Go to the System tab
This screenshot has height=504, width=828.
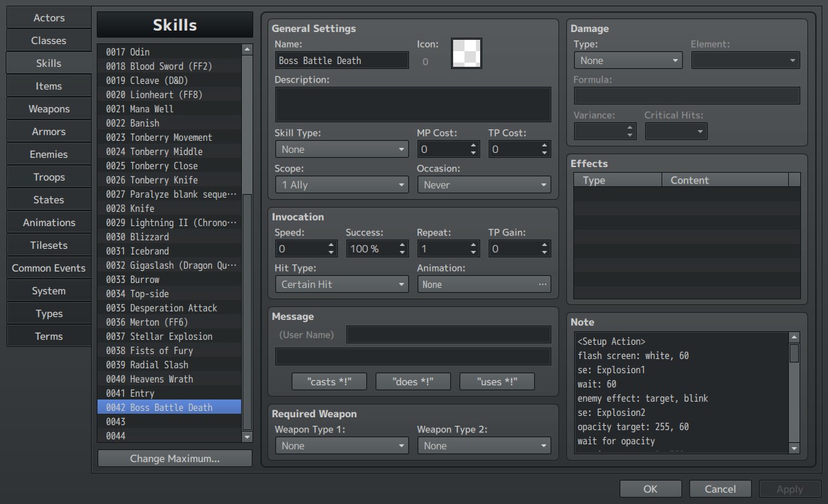[x=49, y=290]
